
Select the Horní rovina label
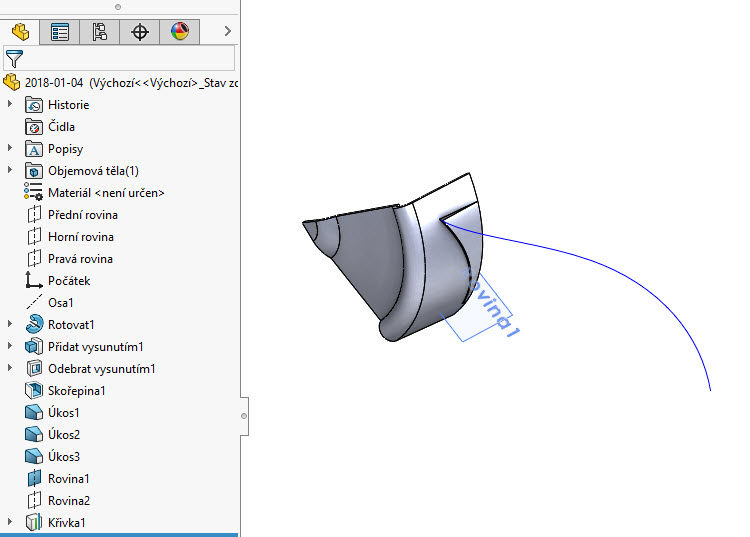[x=81, y=237]
